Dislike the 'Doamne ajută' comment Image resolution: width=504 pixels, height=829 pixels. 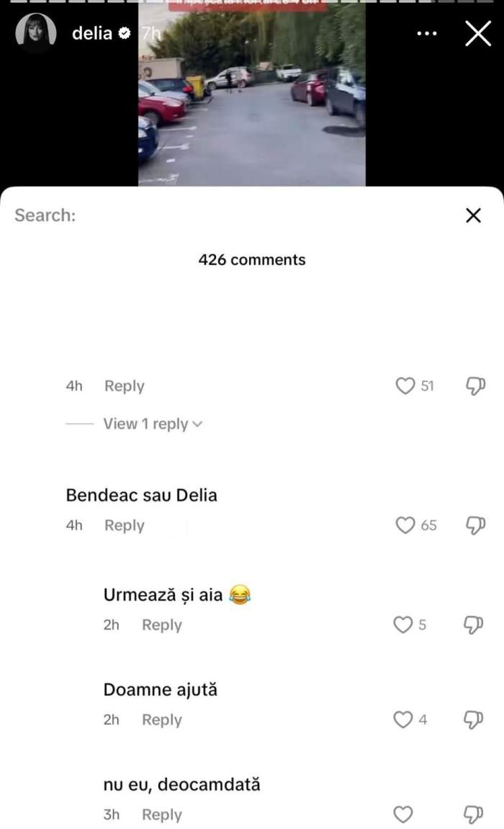(473, 720)
